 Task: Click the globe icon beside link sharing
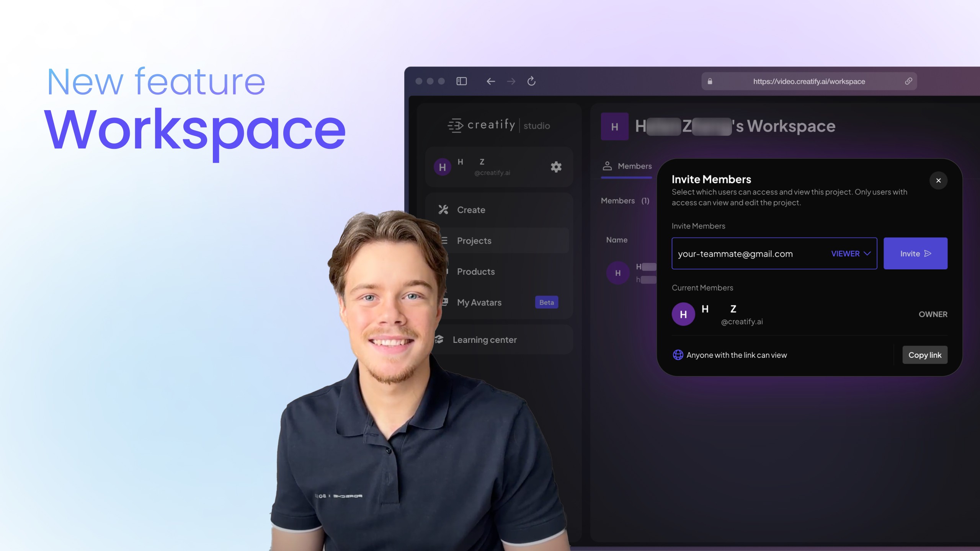coord(678,355)
